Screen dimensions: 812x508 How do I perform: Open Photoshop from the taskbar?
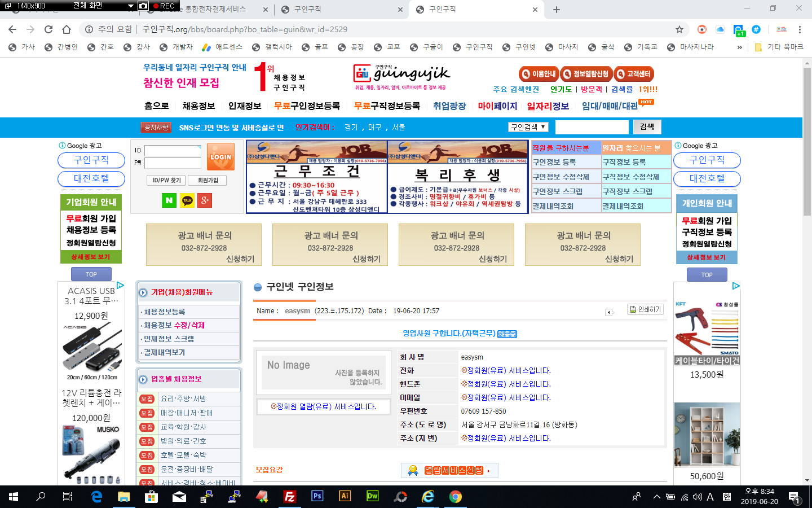click(x=317, y=497)
